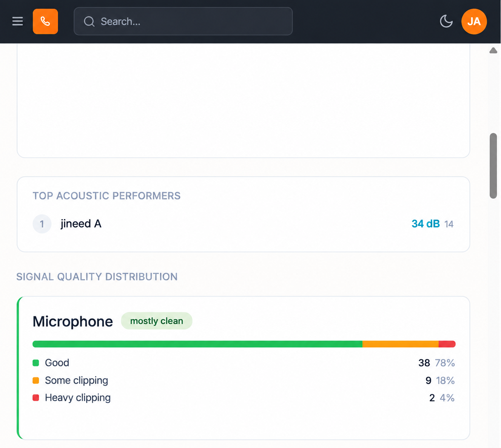This screenshot has width=501, height=448.
Task: Click the 34 dB score value
Action: click(x=425, y=224)
